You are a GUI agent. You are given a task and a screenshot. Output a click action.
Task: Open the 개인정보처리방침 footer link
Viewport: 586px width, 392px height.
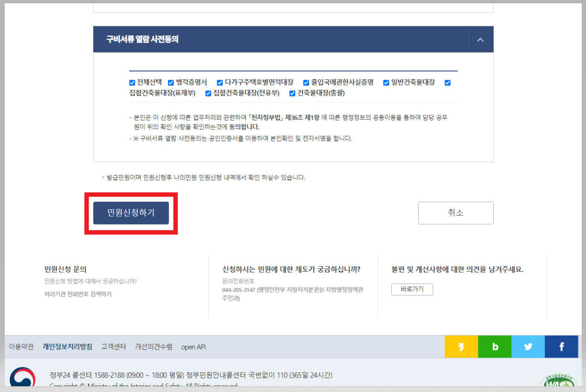(67, 347)
